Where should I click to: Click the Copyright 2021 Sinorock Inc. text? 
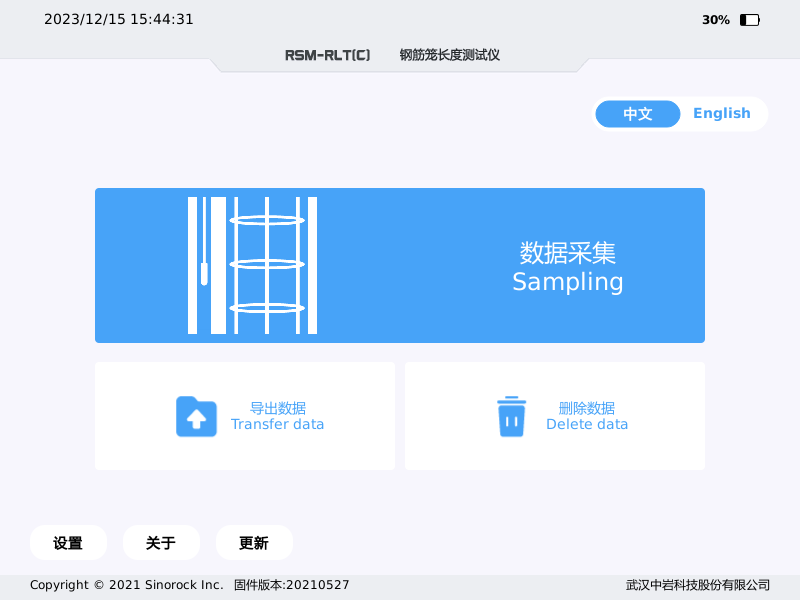(127, 585)
